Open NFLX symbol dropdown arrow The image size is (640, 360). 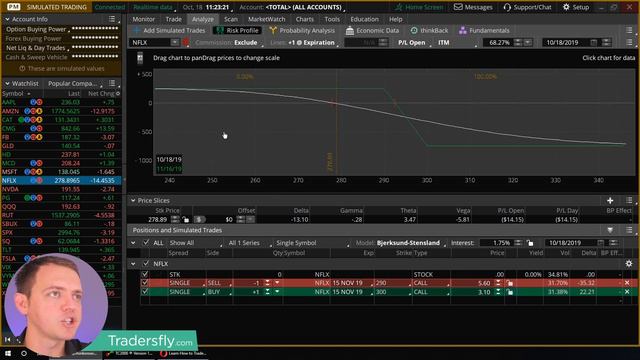[174, 42]
